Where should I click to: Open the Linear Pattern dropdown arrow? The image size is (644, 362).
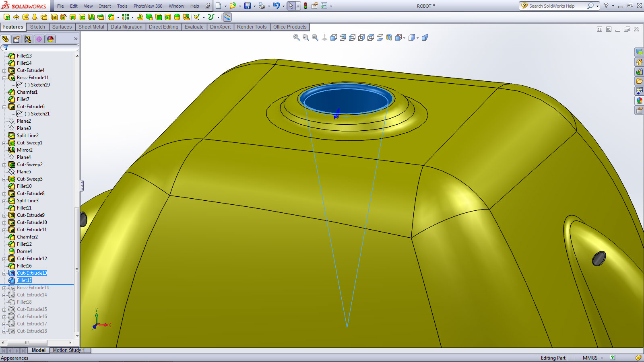(x=132, y=17)
